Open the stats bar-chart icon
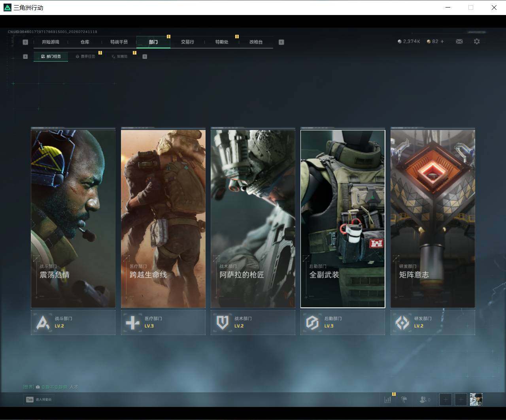 pyautogui.click(x=388, y=399)
